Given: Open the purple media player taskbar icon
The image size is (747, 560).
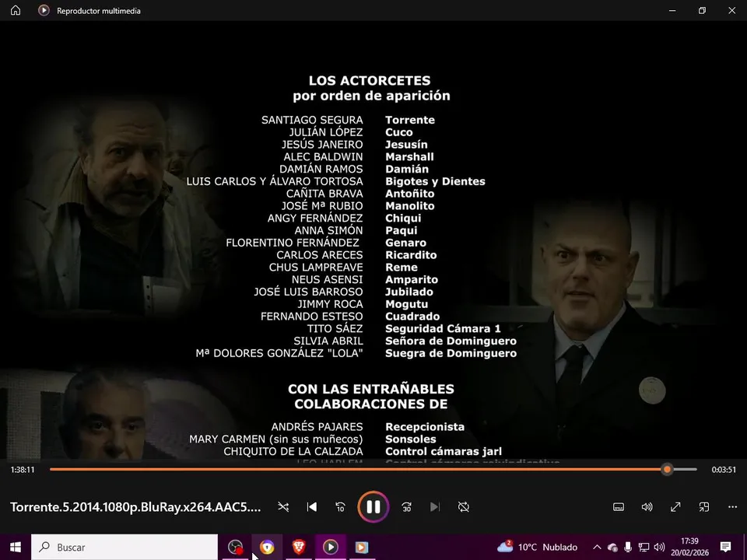Looking at the screenshot, I should click(x=330, y=547).
